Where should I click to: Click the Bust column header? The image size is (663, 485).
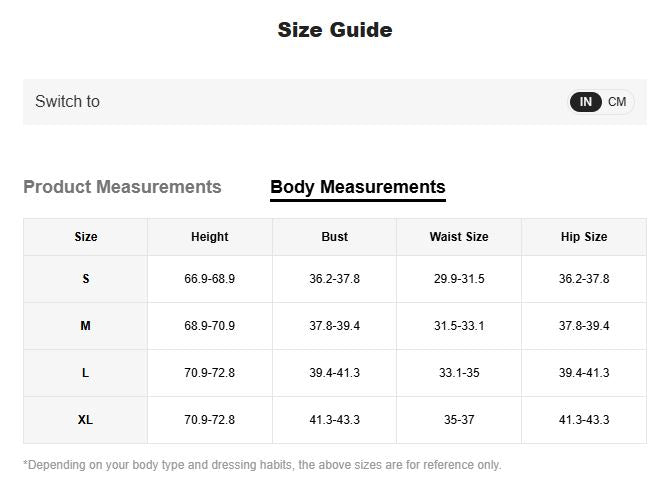(335, 237)
